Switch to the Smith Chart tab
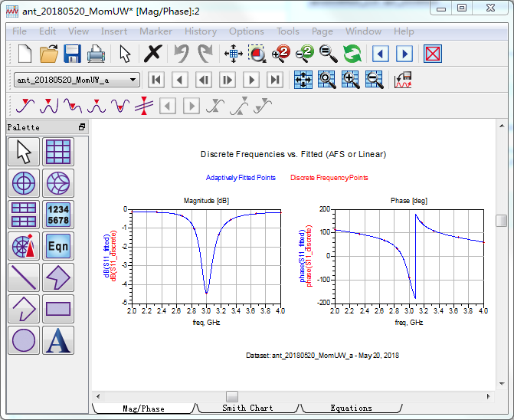The image size is (514, 420). pos(247,408)
